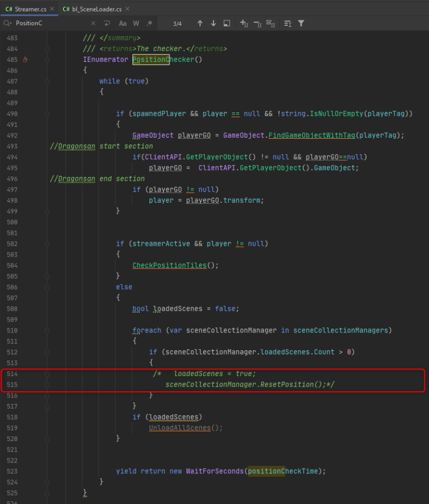This screenshot has height=504, width=429.
Task: Click the search history magnifier icon
Action: pyautogui.click(x=7, y=24)
